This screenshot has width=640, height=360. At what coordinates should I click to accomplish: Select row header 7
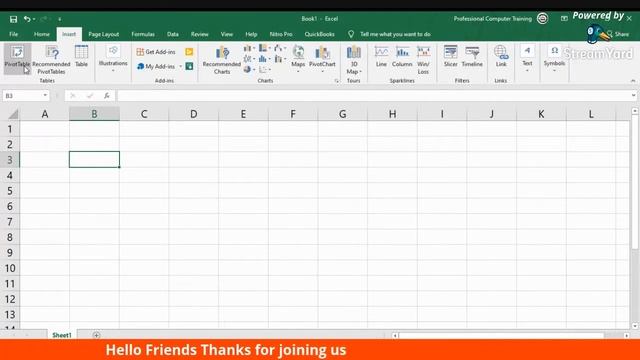click(x=10, y=222)
